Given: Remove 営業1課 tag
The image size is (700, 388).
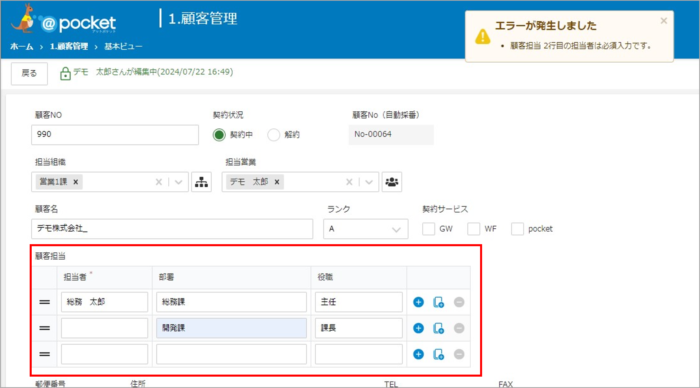Looking at the screenshot, I should 75,182.
